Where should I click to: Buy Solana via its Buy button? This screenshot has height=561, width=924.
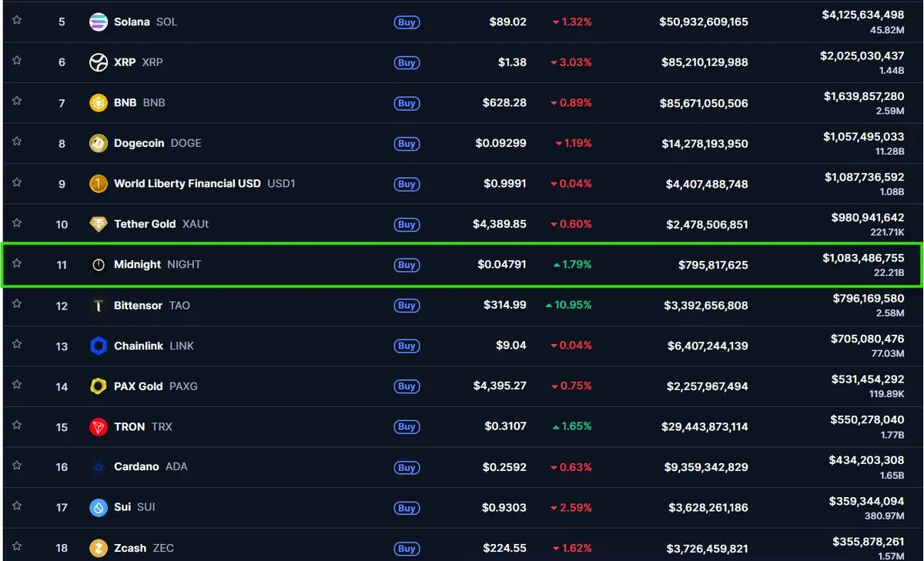coord(407,22)
